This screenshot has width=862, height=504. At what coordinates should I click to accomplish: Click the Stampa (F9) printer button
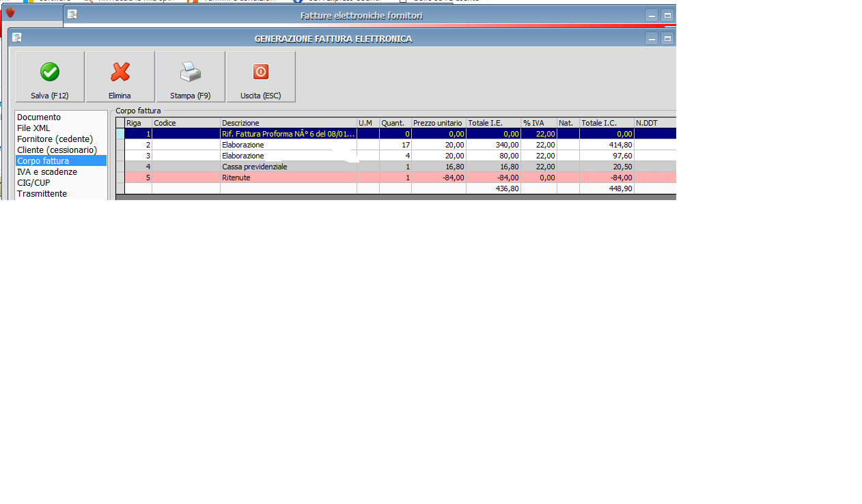[191, 76]
